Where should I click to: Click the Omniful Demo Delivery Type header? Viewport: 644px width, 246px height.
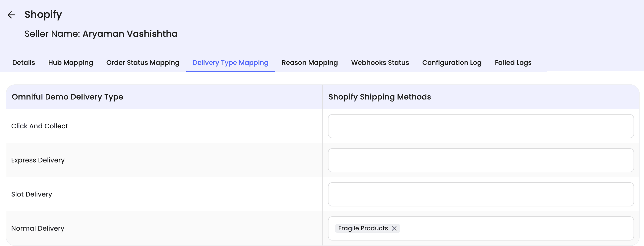click(x=67, y=97)
